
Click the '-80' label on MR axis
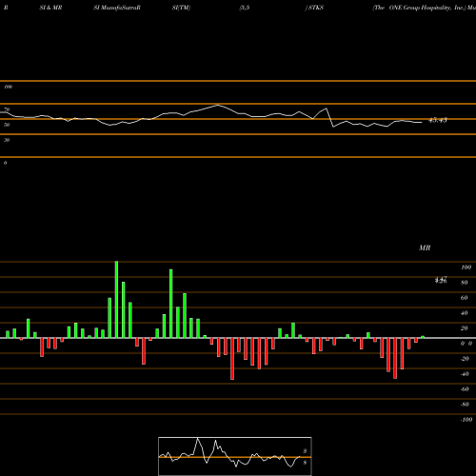pos(465,405)
